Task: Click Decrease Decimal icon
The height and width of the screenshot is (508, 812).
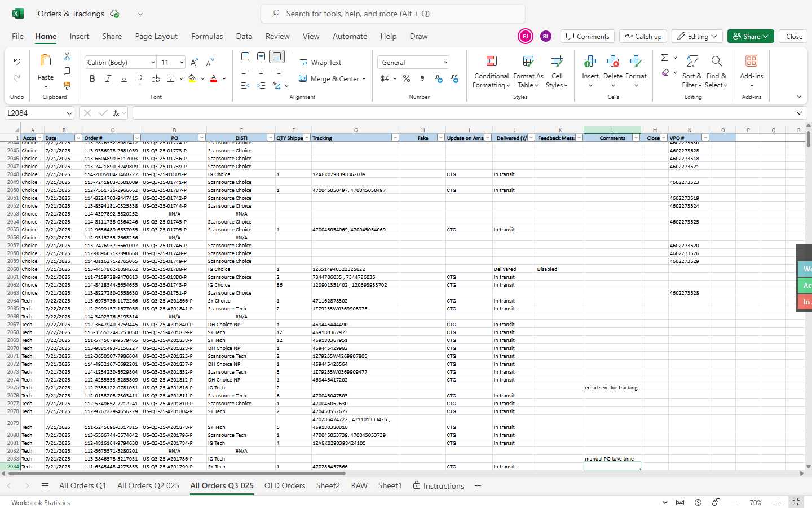Action: pos(454,78)
